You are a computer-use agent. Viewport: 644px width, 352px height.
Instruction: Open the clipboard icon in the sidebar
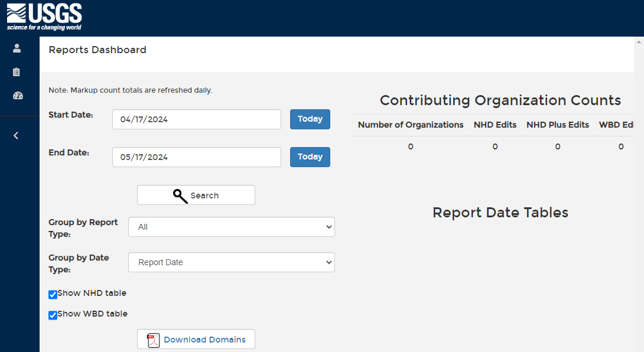(x=17, y=72)
